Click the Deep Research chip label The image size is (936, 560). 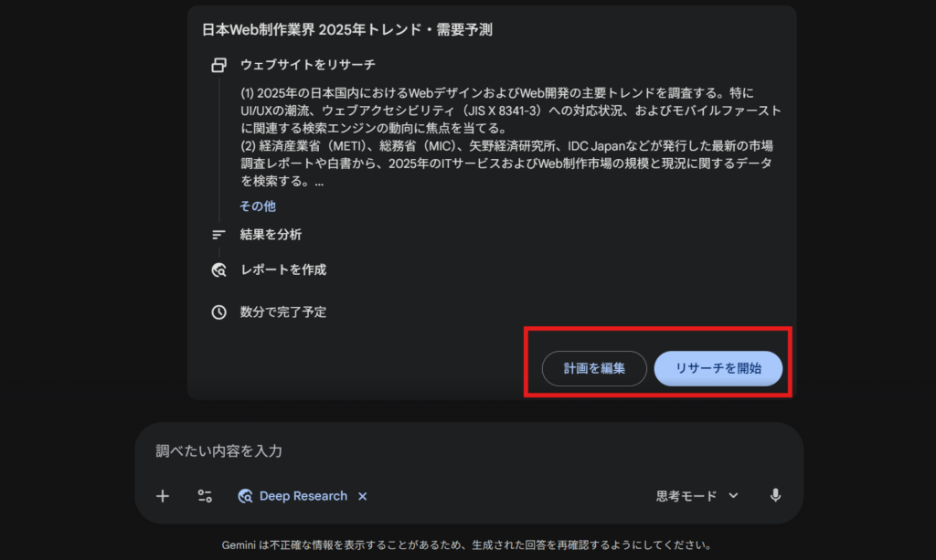click(303, 496)
